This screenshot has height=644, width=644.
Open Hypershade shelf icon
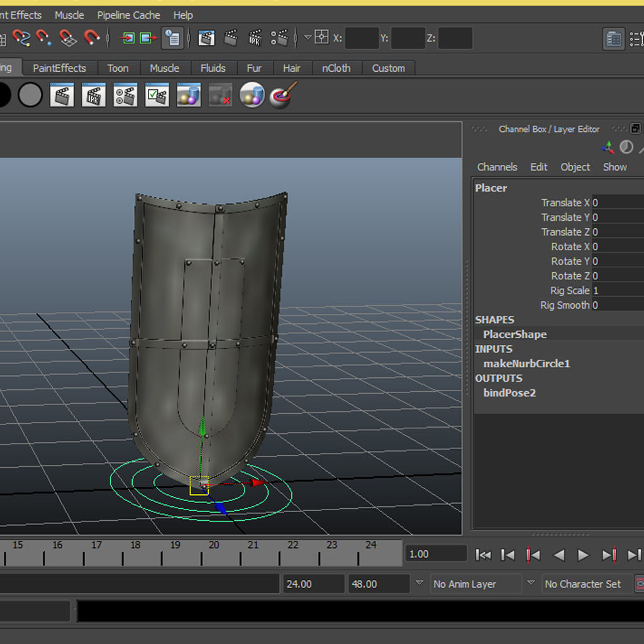pos(189,95)
